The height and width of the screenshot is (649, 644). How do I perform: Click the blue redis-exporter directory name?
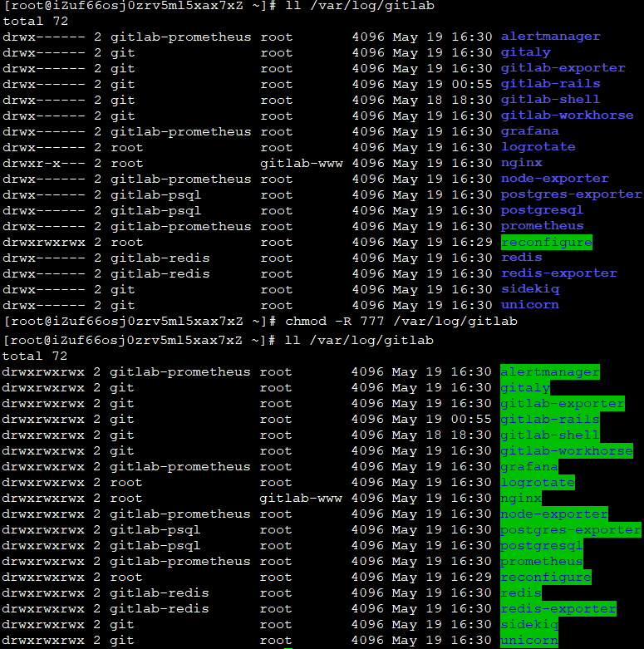tap(558, 273)
